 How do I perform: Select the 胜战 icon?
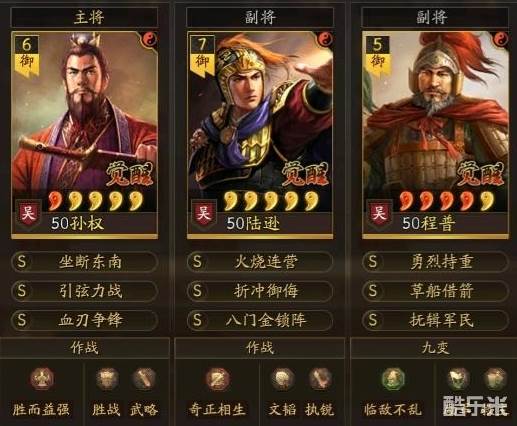pos(107,379)
